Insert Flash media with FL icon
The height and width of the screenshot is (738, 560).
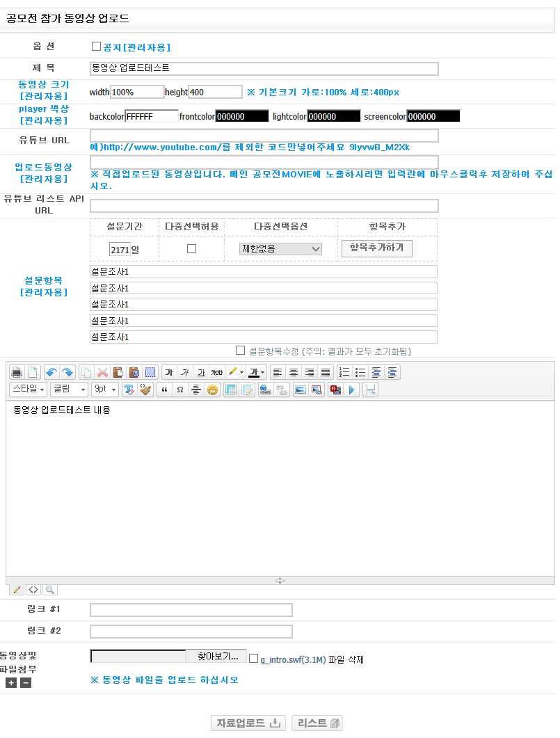(x=335, y=390)
